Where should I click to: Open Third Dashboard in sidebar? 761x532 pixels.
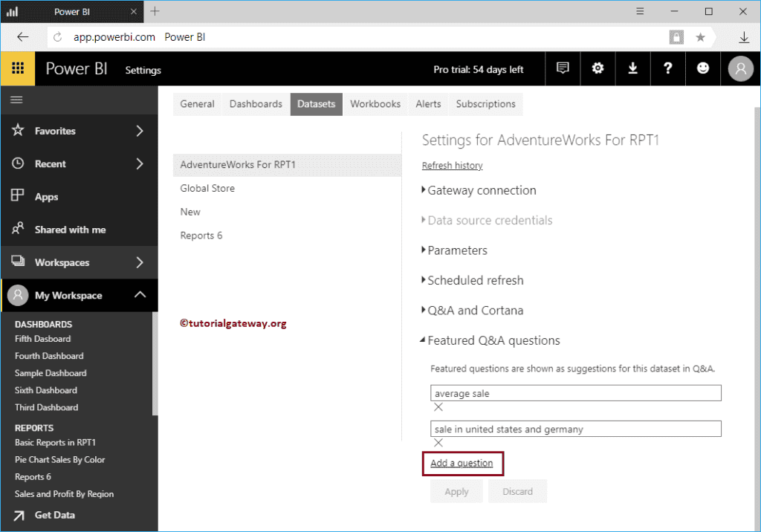pos(47,407)
